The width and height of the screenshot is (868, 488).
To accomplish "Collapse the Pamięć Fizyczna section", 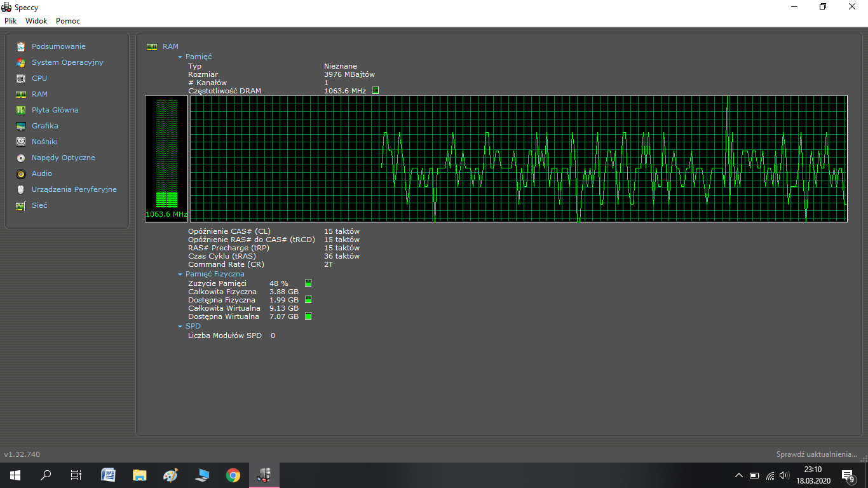I will click(180, 274).
